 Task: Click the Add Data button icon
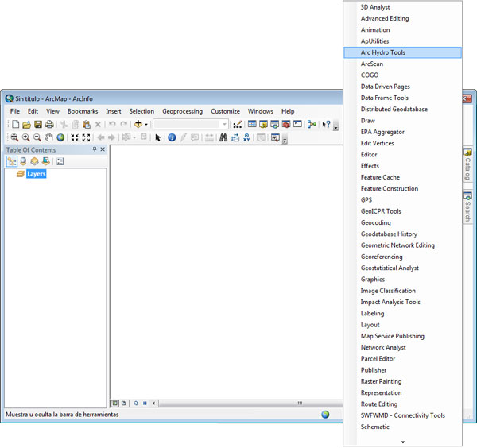(138, 124)
